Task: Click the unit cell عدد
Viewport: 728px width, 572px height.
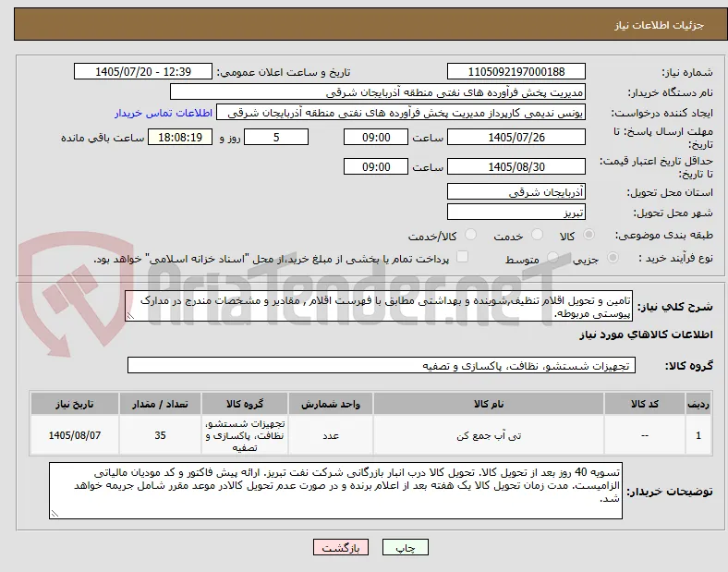Action: [331, 435]
